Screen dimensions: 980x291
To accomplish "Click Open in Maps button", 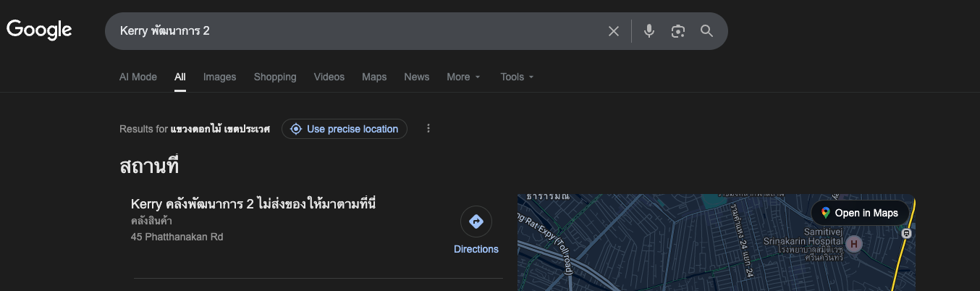I will click(x=860, y=213).
